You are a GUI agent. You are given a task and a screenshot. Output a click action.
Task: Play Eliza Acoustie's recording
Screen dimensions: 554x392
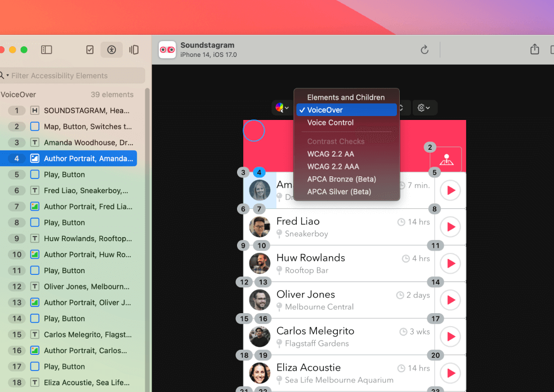[450, 373]
